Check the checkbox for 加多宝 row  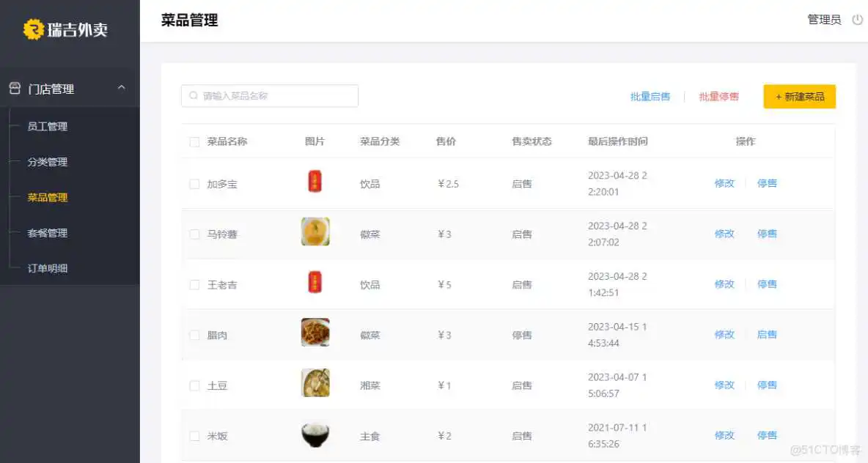(x=194, y=184)
